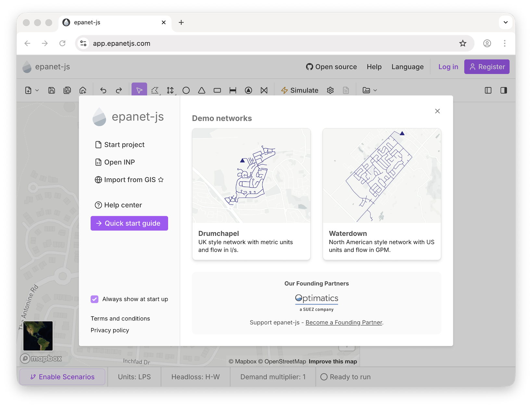
Task: Open simulation settings gear icon
Action: click(330, 90)
